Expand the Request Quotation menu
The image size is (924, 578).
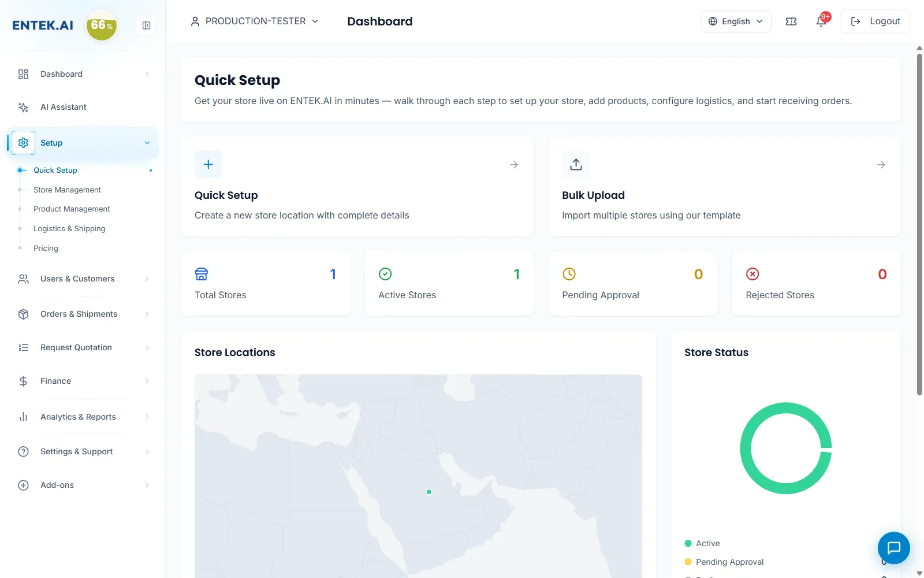(x=83, y=347)
